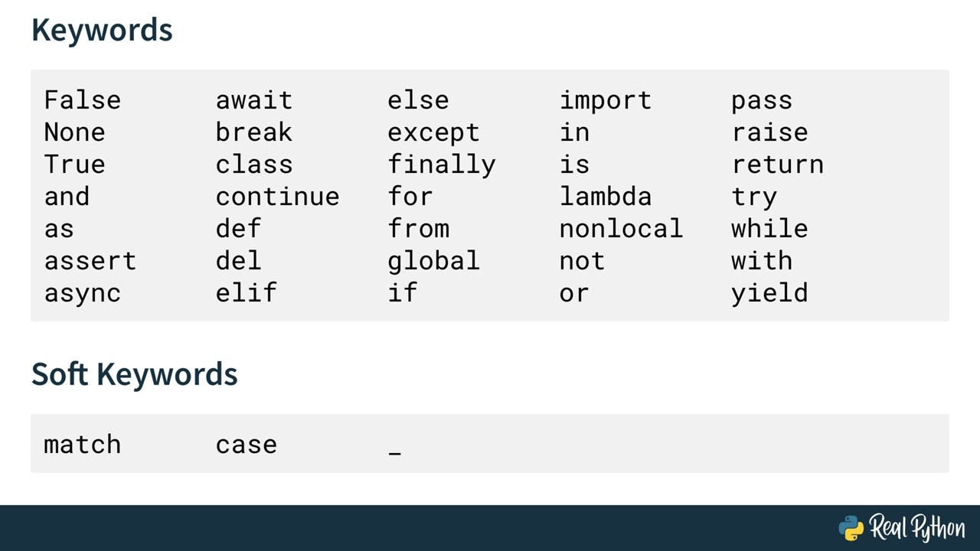
Task: Click the 'match' soft keyword
Action: pos(82,445)
